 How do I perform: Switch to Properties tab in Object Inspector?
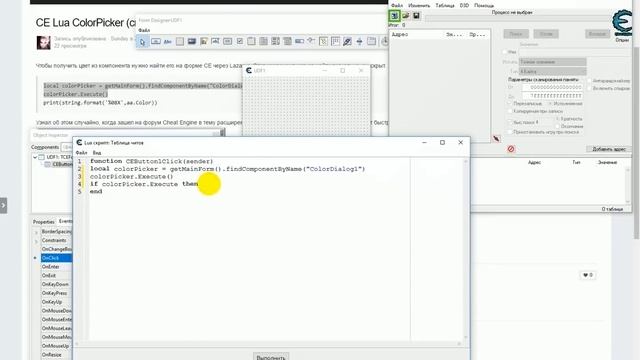coord(44,222)
